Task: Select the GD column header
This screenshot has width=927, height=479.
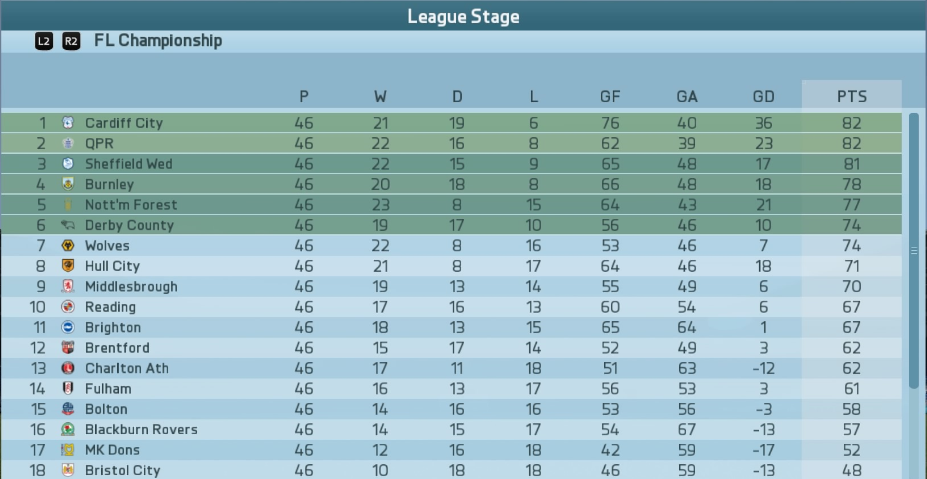Action: (x=763, y=96)
